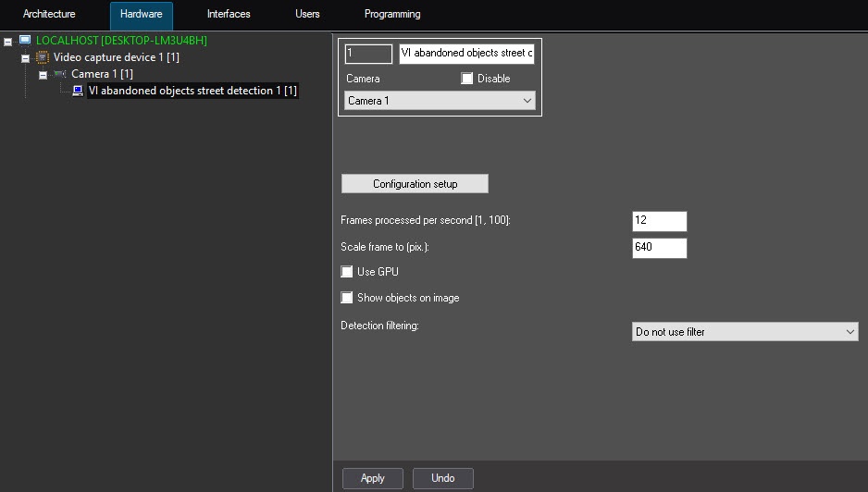Toggle Show objects on image checkbox
This screenshot has width=868, height=492.
tap(347, 298)
